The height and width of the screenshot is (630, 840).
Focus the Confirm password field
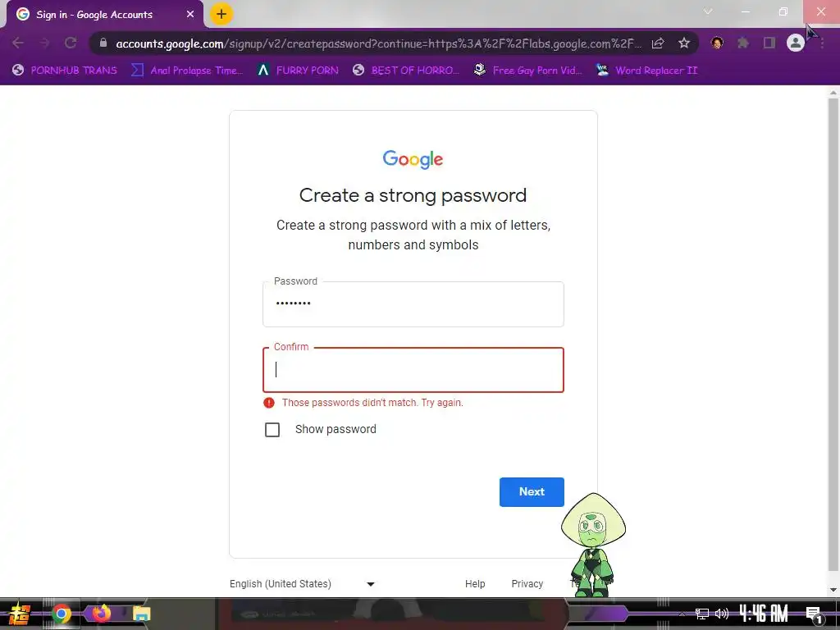click(x=413, y=370)
